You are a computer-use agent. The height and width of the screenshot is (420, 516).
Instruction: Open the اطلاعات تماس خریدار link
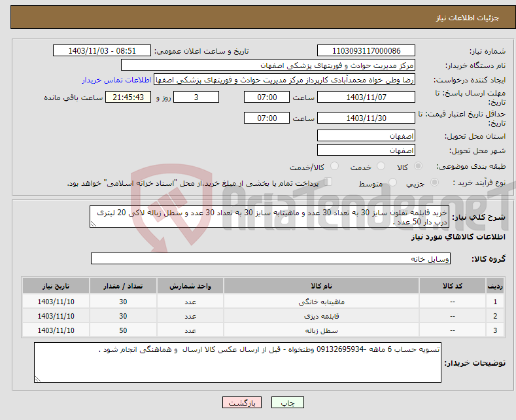[x=116, y=80]
